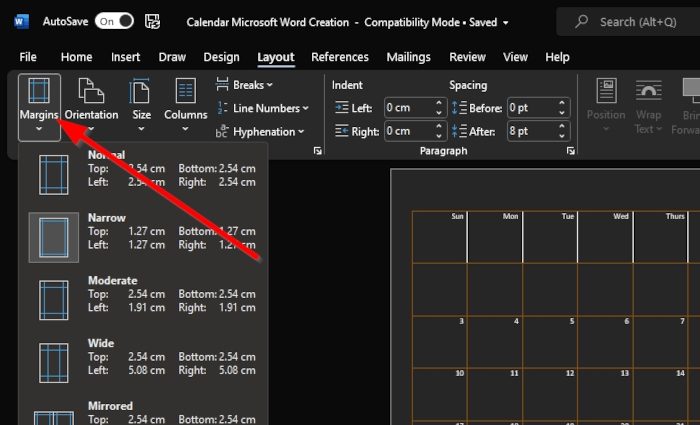Click calendar cell with date 3
The height and width of the screenshot is (425, 700).
click(439, 342)
